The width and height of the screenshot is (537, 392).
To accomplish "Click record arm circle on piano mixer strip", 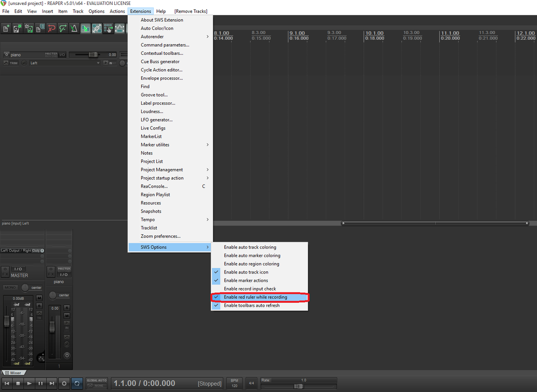I will [67, 355].
